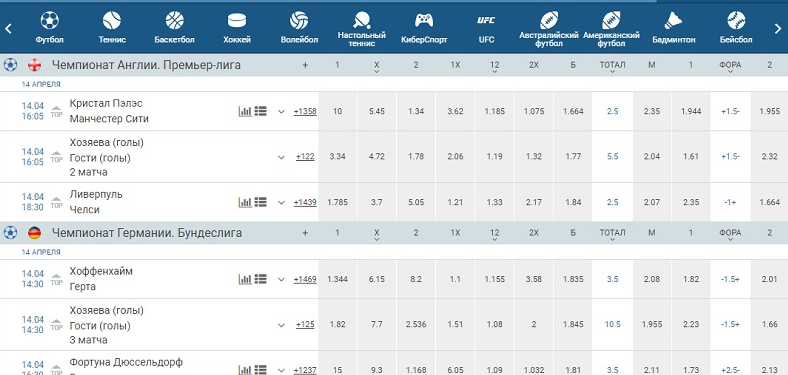Open statistics chart for Ливерпуль – Челси
This screenshot has height=375, width=788.
point(245,202)
